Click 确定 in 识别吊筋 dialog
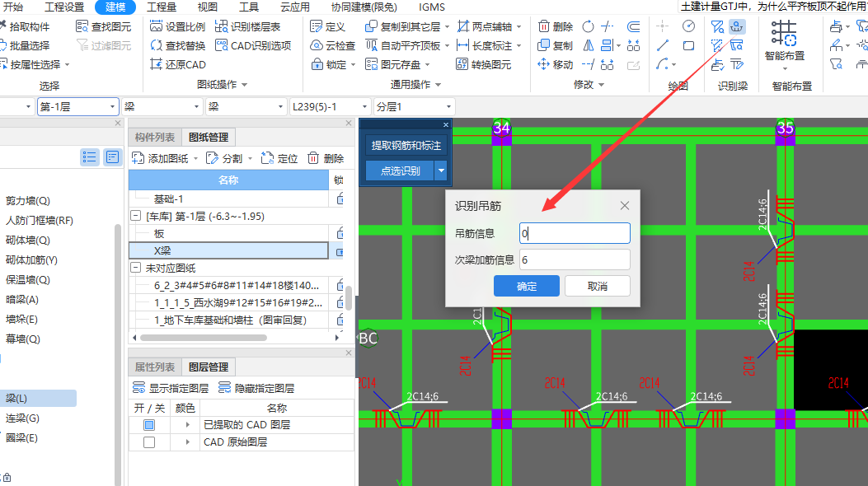The image size is (868, 486). pos(527,287)
